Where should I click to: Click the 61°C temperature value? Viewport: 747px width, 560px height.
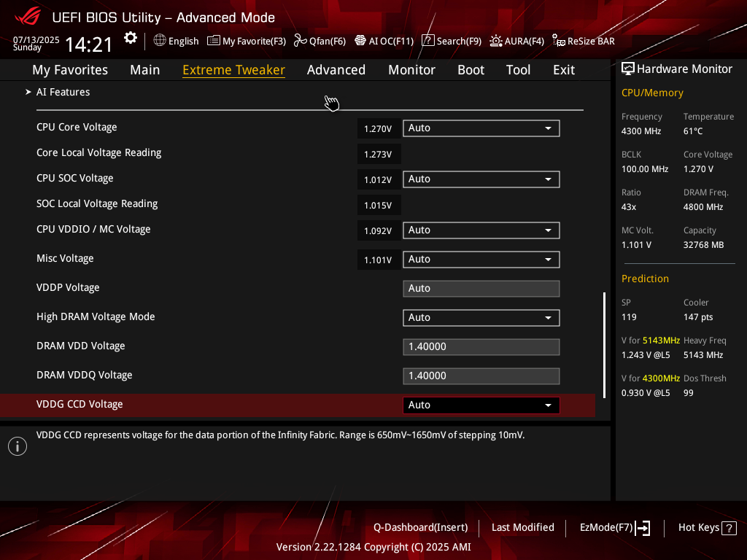pos(693,131)
